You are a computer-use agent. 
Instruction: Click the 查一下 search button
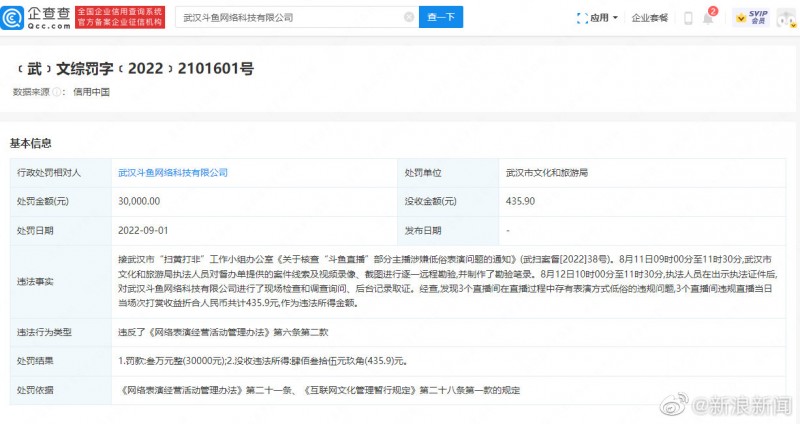point(441,17)
